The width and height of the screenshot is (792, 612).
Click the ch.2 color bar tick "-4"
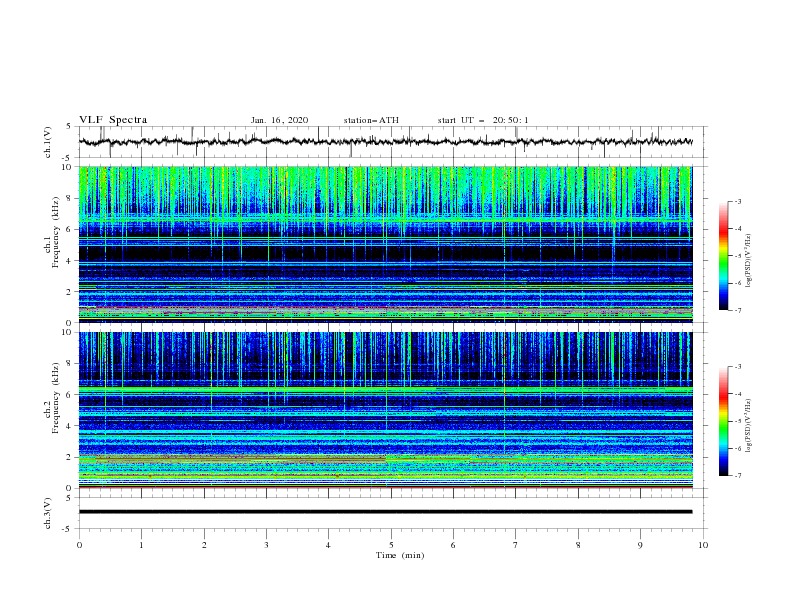737,394
